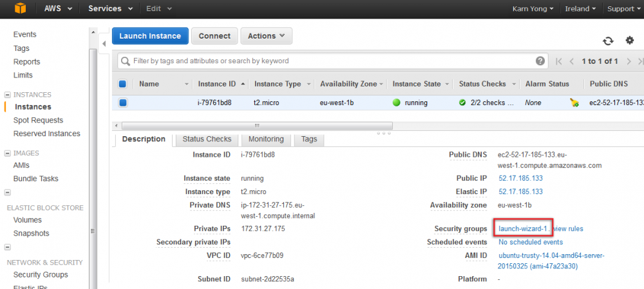Click the Connect button
This screenshot has height=289, width=644.
(214, 36)
